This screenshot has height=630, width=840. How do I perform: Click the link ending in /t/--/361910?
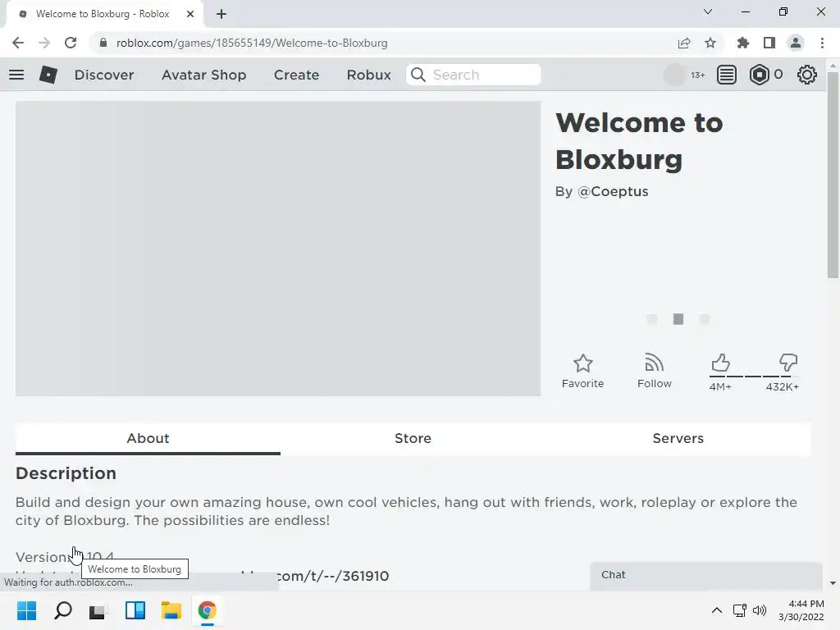(332, 576)
